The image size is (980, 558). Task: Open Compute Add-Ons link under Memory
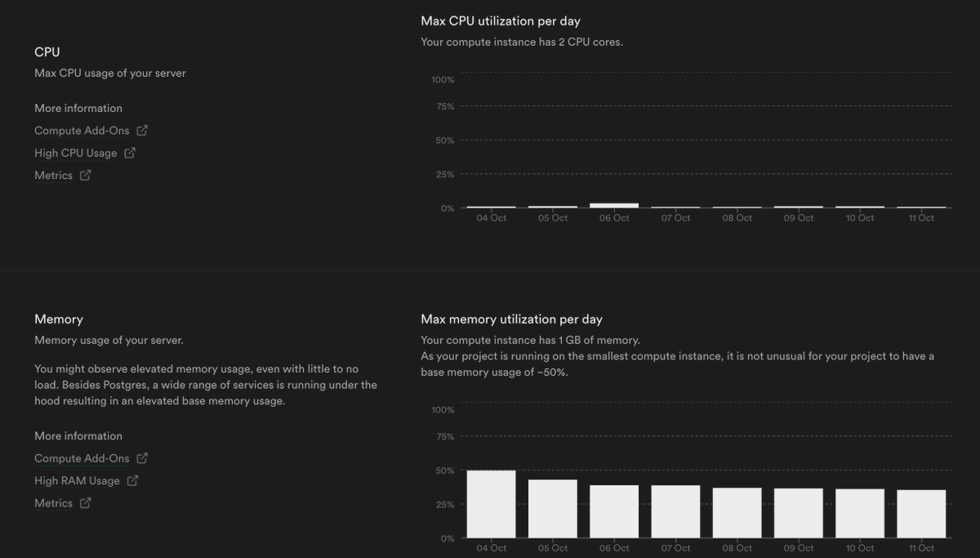pyautogui.click(x=82, y=458)
